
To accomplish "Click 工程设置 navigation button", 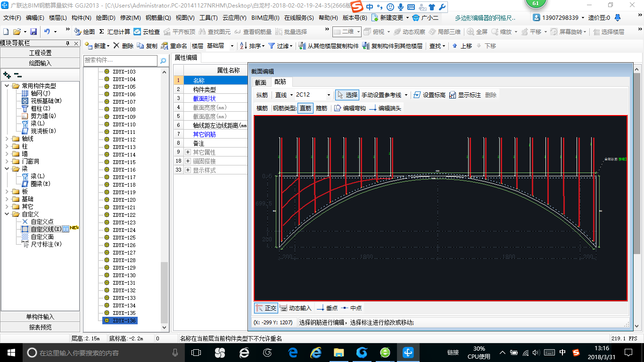I will tap(41, 53).
